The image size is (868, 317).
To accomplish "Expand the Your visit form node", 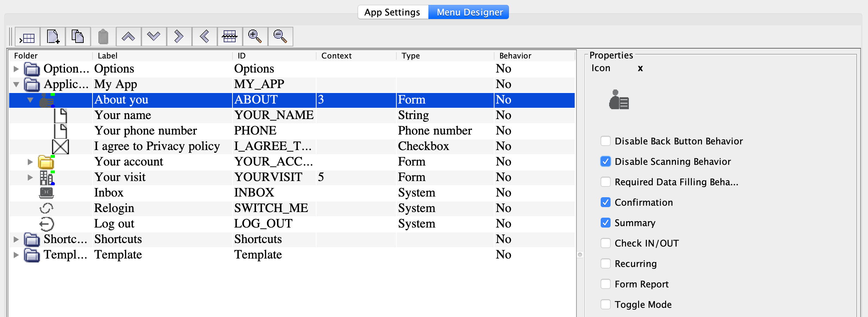I will coord(30,178).
